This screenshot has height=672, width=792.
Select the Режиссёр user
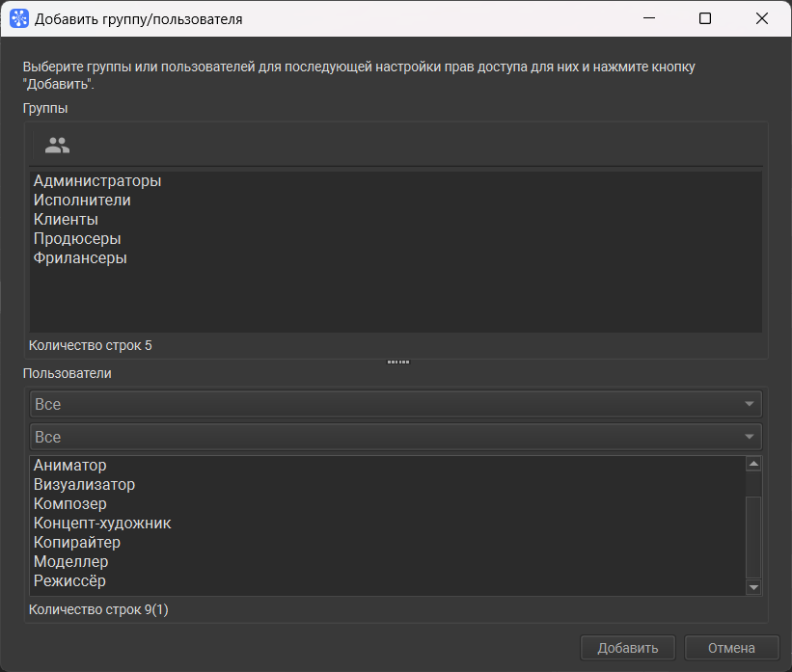388,580
